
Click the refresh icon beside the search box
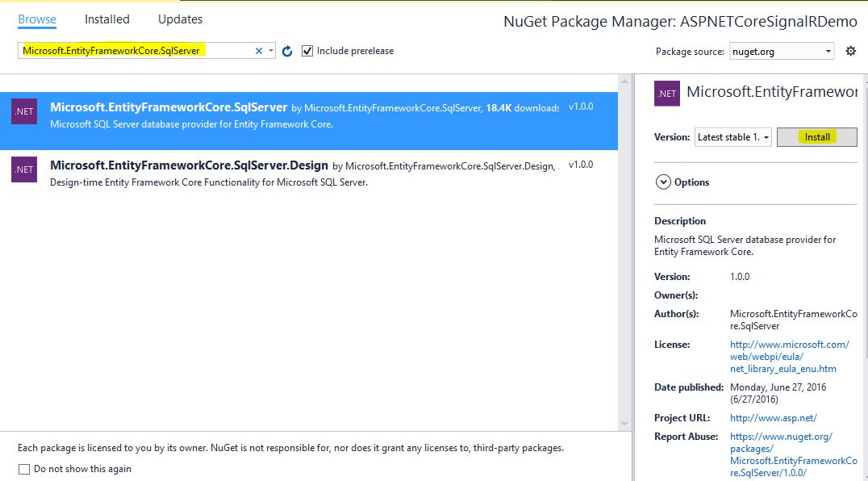(x=286, y=51)
